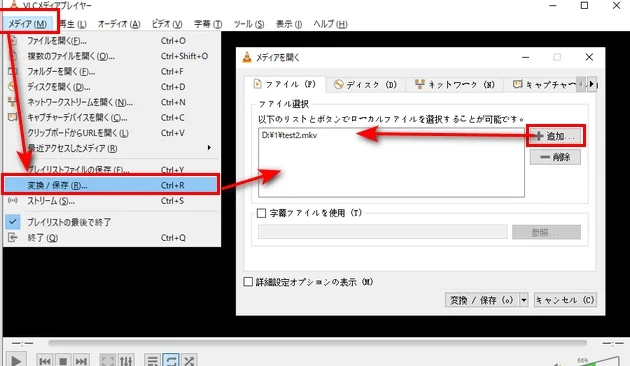Toggle the loop repeat icon
This screenshot has height=366, width=630.
[x=171, y=361]
